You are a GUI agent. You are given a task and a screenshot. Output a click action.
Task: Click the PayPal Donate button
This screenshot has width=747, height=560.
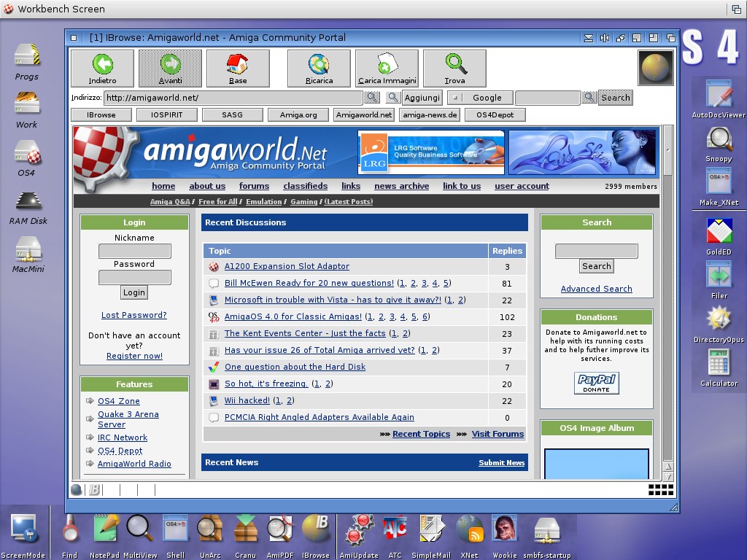click(x=597, y=384)
